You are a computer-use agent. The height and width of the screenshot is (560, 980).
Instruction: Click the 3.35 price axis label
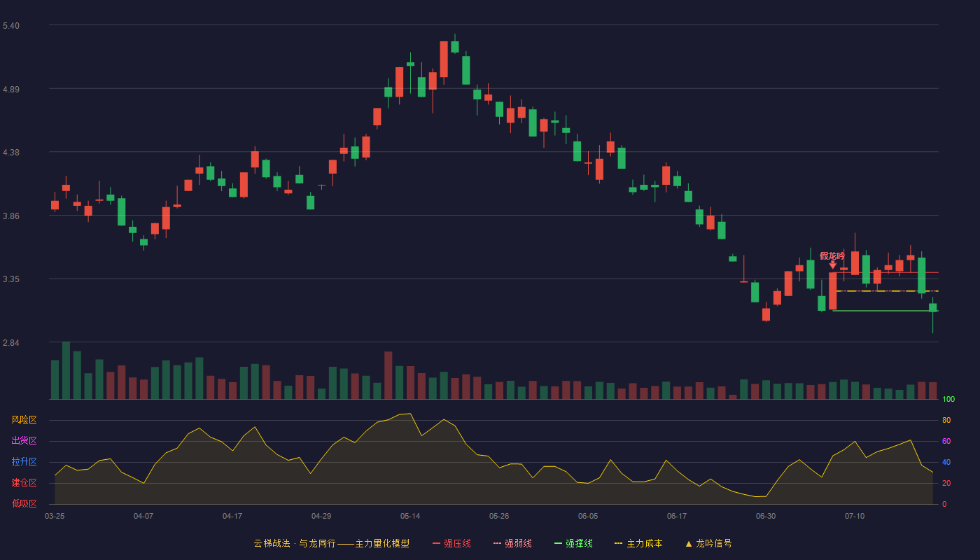pyautogui.click(x=11, y=279)
